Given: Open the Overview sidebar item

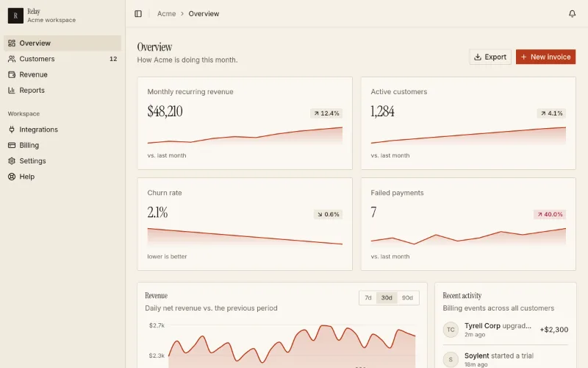Looking at the screenshot, I should click(62, 43).
